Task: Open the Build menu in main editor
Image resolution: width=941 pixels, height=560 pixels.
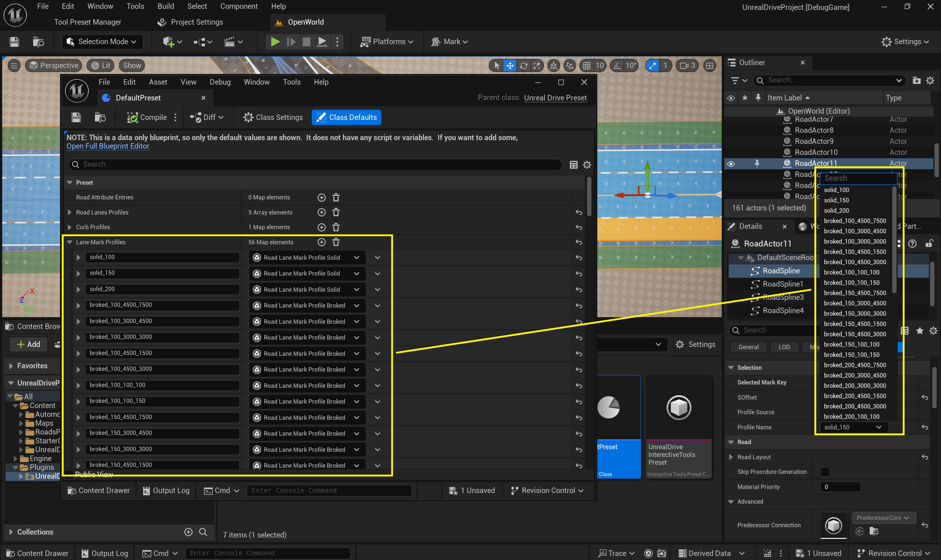Action: (166, 6)
